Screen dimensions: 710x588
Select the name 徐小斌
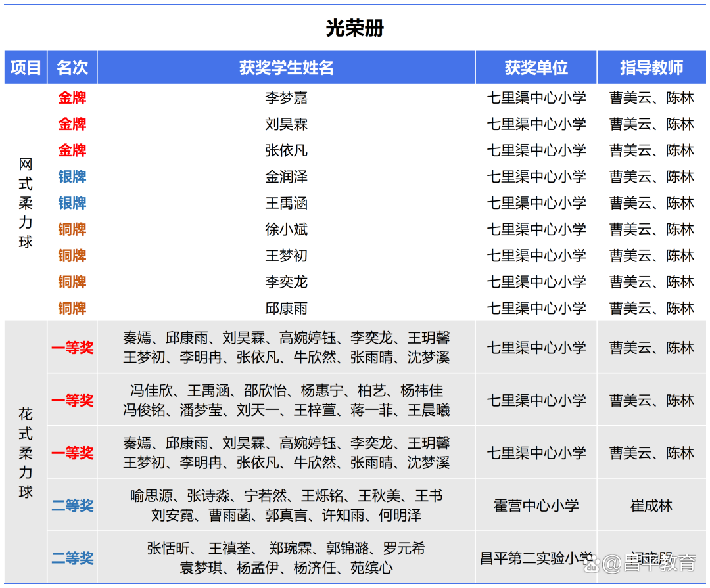coord(286,229)
